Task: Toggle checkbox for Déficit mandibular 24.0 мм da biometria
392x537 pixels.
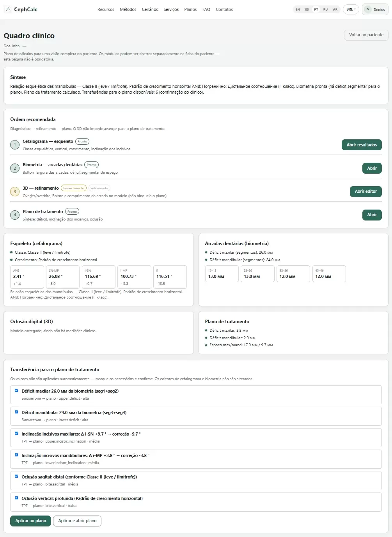Action: pyautogui.click(x=16, y=412)
